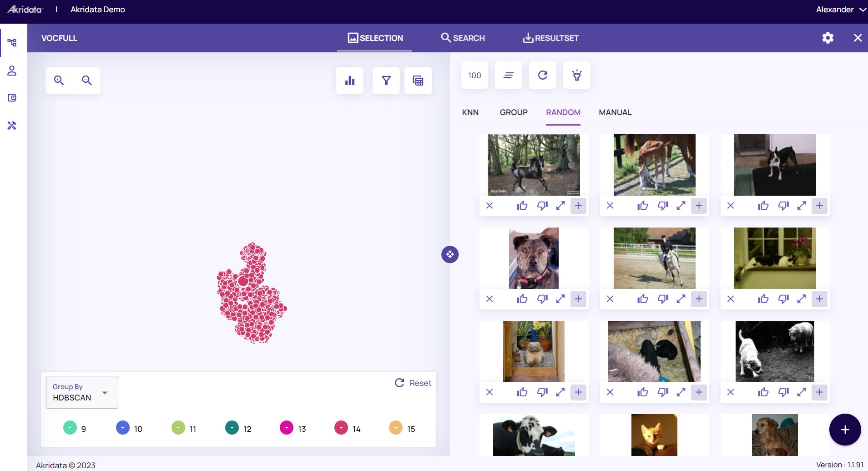Add the brown foal image to selection
Screen dimensions: 868x471
pos(699,206)
